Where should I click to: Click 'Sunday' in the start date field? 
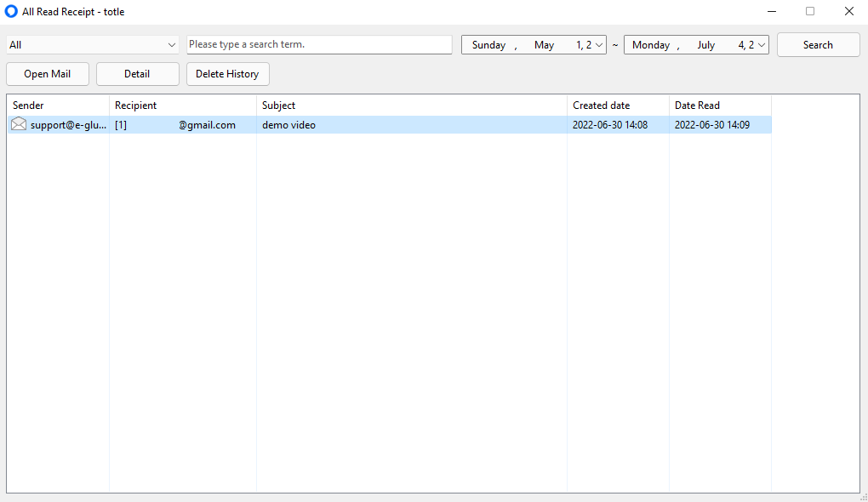[x=488, y=45]
